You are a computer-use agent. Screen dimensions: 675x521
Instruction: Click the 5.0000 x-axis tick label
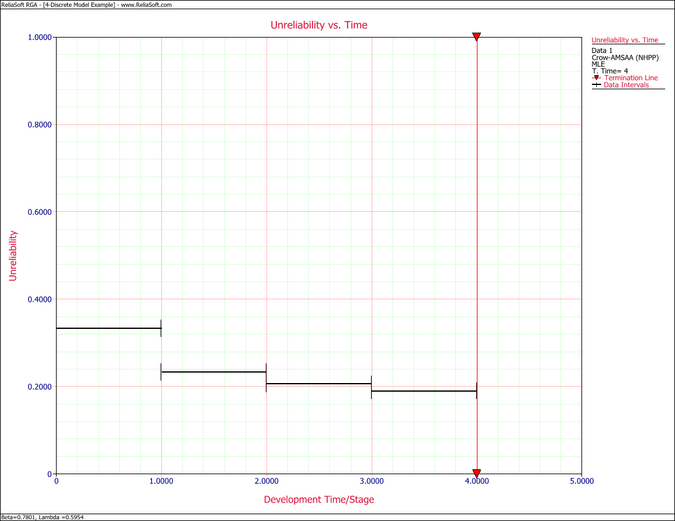tap(581, 482)
